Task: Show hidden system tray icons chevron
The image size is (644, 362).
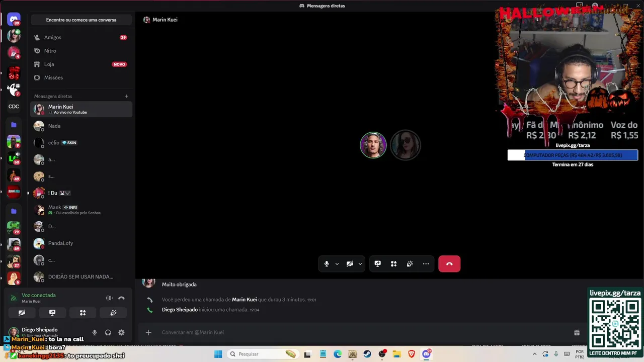Action: pos(534,354)
